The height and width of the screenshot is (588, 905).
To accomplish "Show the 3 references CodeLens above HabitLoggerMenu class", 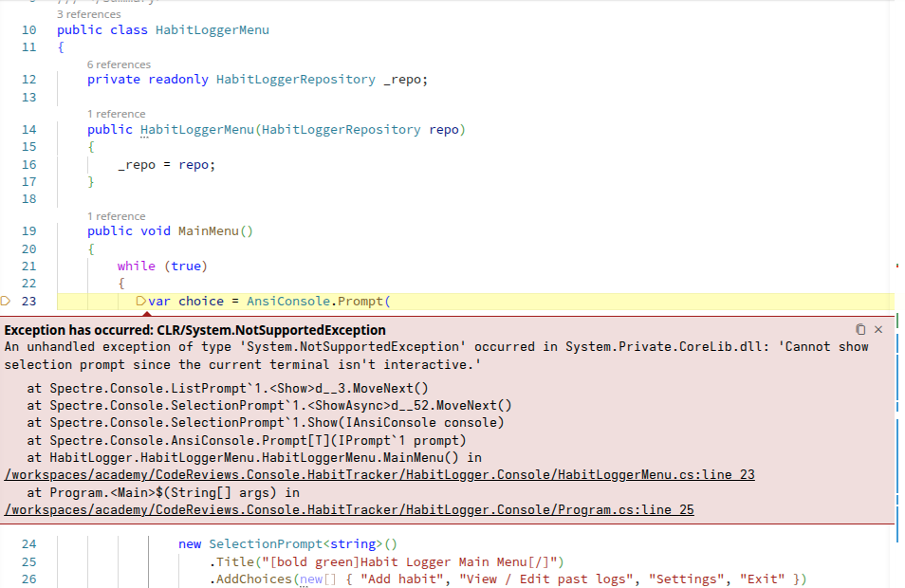I will click(89, 14).
